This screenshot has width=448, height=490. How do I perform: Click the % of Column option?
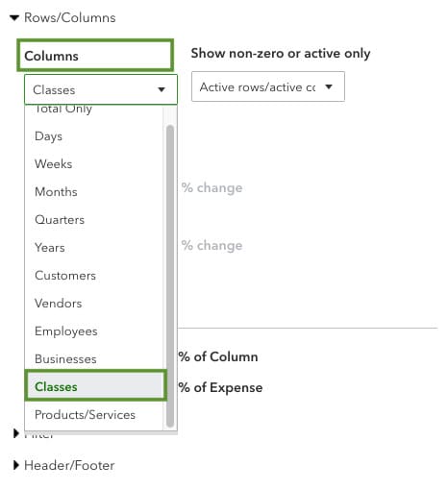pos(218,356)
